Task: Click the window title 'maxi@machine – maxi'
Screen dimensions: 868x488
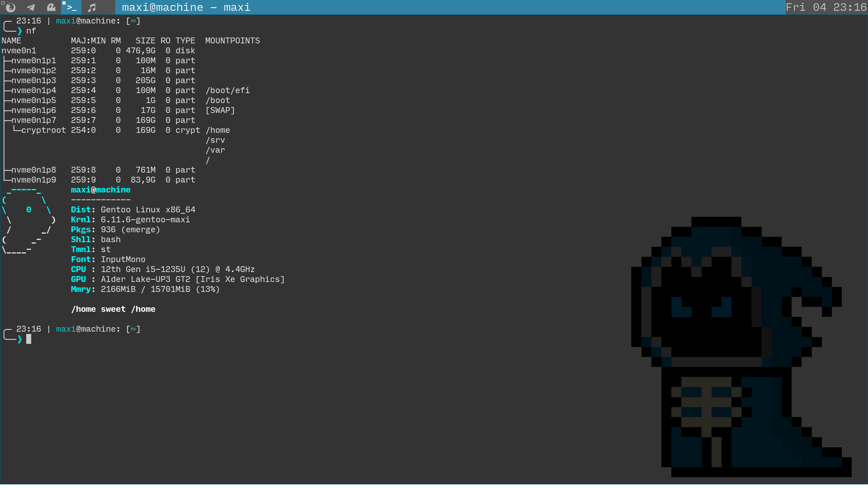Action: click(186, 7)
